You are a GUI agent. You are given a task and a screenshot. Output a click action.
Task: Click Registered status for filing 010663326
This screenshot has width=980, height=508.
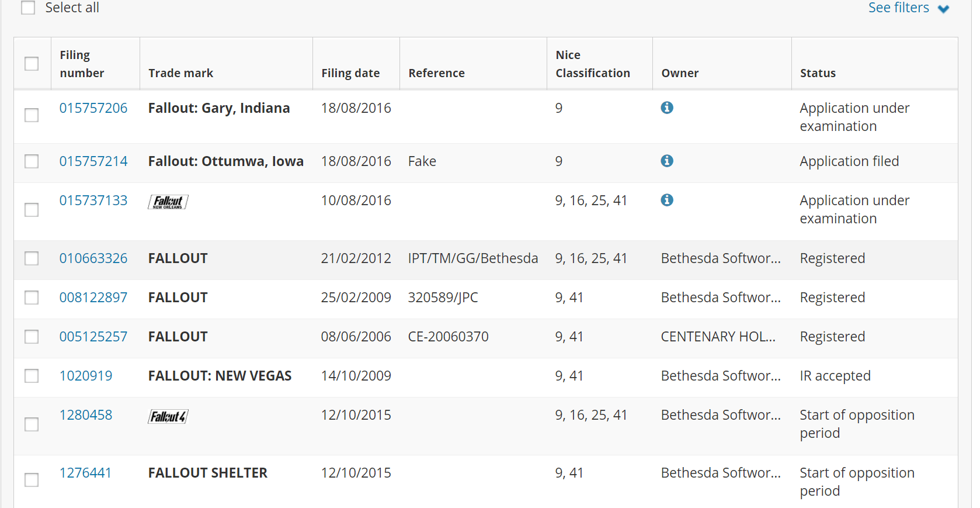pyautogui.click(x=832, y=258)
